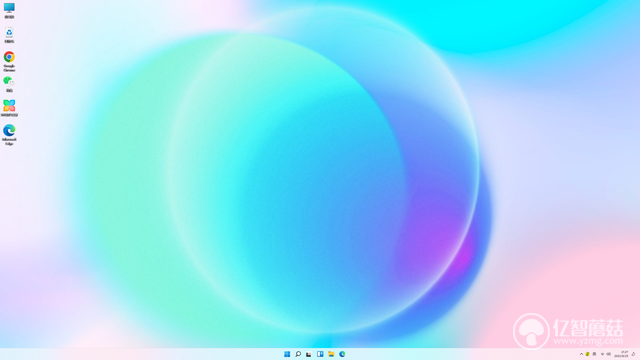Image resolution: width=640 pixels, height=360 pixels.
Task: Select Microsoft Edge desktop shortcut
Action: click(9, 135)
